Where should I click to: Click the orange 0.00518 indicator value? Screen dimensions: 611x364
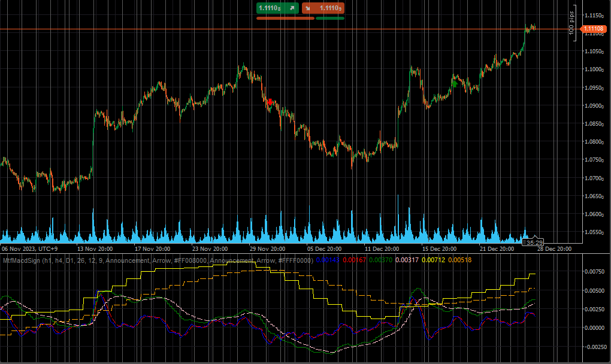coord(460,260)
